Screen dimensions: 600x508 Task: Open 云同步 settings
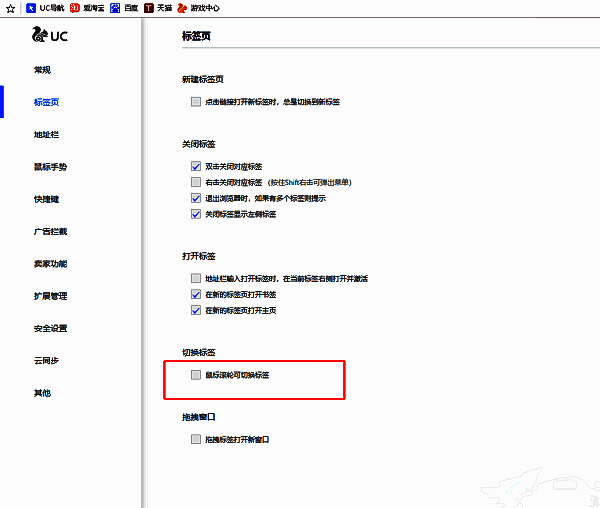(46, 361)
